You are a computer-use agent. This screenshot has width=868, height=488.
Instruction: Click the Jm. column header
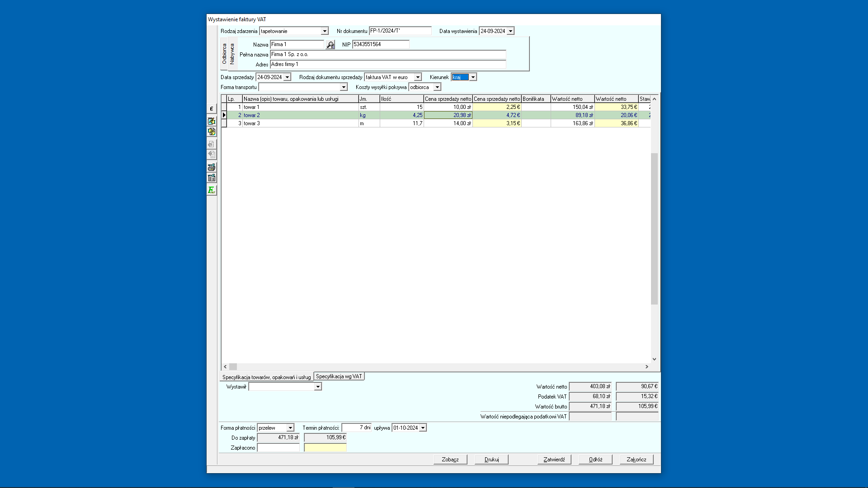click(x=369, y=99)
